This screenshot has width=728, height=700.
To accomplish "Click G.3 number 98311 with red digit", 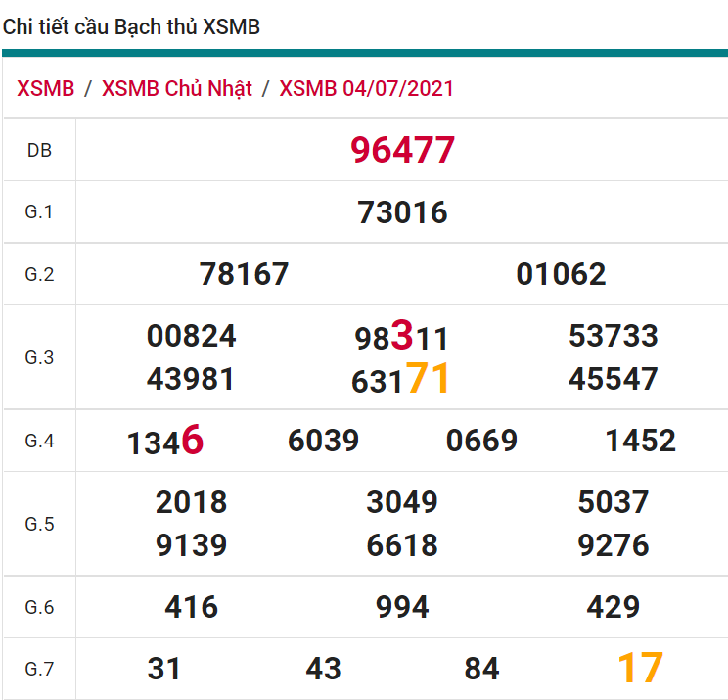I will pyautogui.click(x=401, y=337).
